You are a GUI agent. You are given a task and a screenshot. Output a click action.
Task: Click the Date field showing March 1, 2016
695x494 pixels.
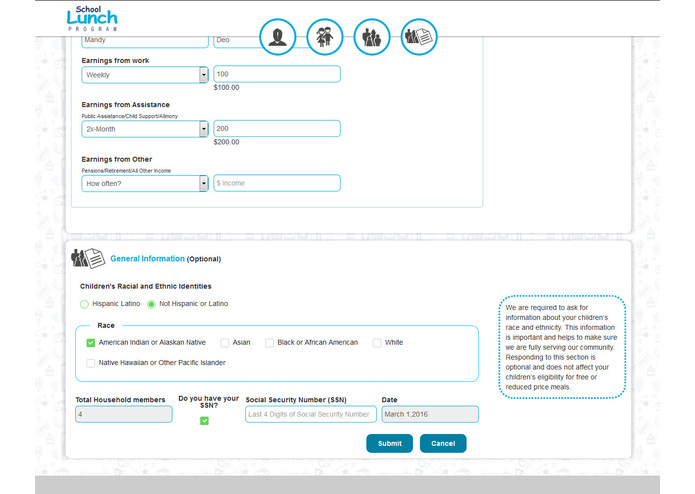pyautogui.click(x=430, y=414)
